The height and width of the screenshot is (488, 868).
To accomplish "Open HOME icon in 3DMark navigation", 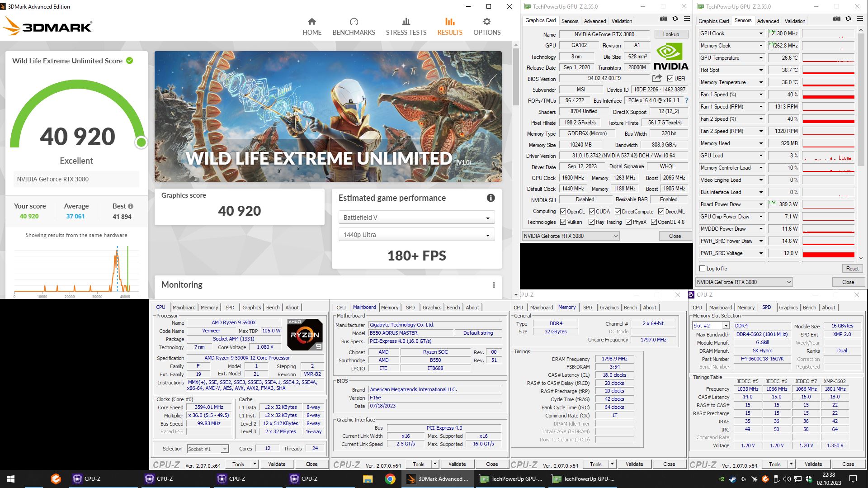I will tap(312, 21).
